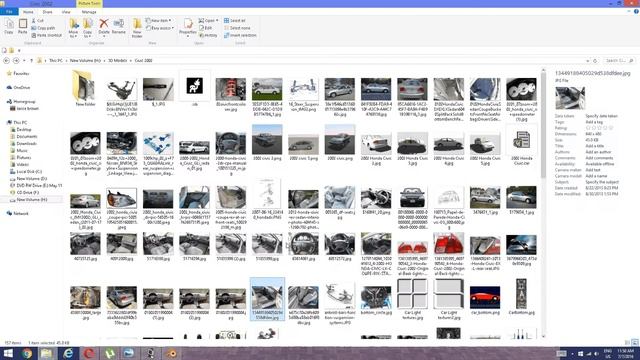Image resolution: width=640 pixels, height=360 pixels.
Task: Go back with the Back arrow
Action: click(x=7, y=60)
